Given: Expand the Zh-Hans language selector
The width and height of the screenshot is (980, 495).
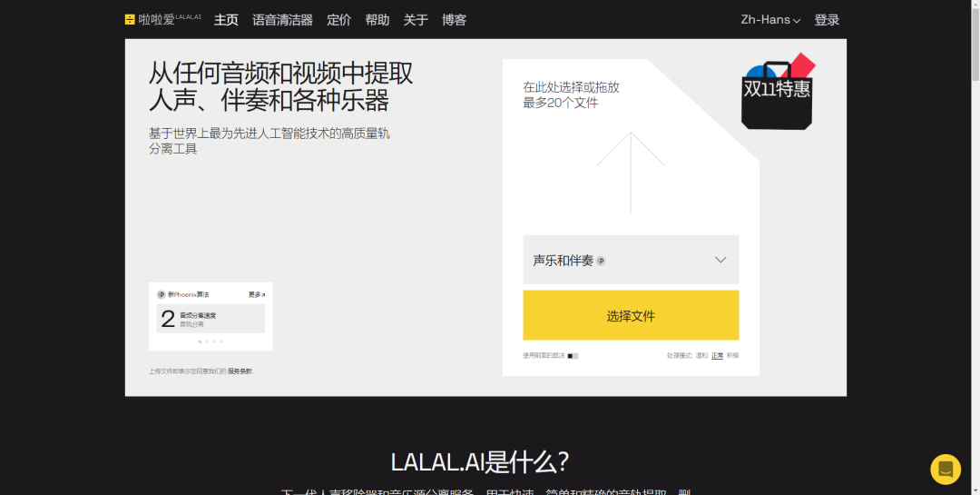Looking at the screenshot, I should [x=770, y=20].
